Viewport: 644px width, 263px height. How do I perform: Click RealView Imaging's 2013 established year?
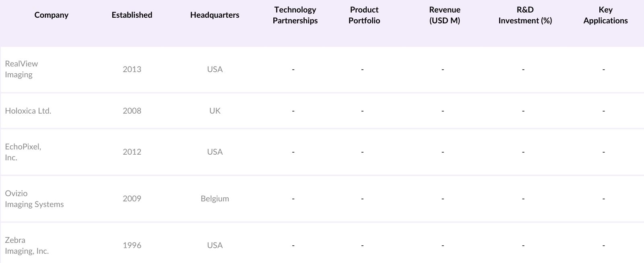point(132,69)
